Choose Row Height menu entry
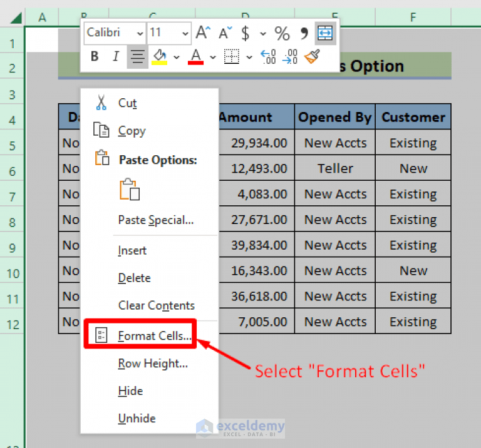481x448 pixels. click(150, 364)
